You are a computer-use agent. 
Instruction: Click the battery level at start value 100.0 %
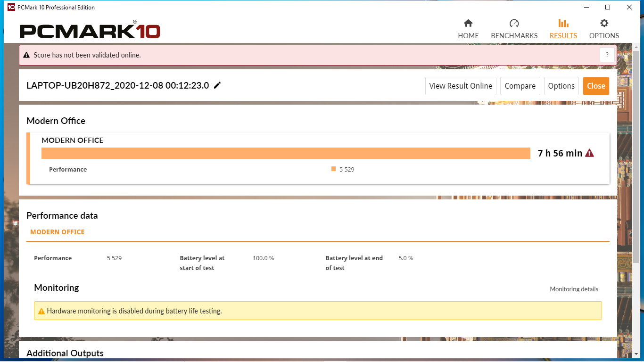(x=263, y=258)
